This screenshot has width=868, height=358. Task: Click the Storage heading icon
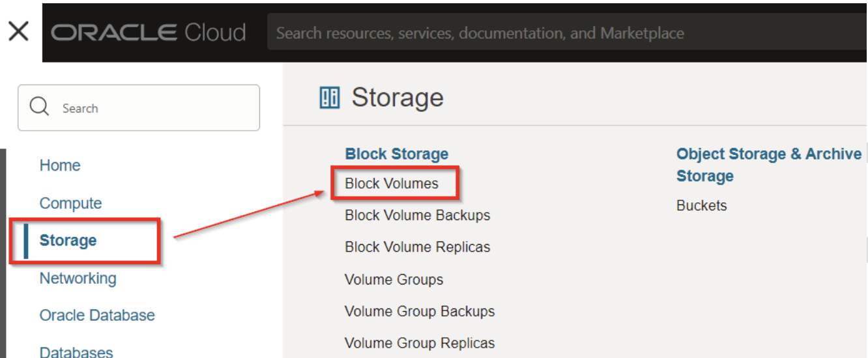[330, 98]
